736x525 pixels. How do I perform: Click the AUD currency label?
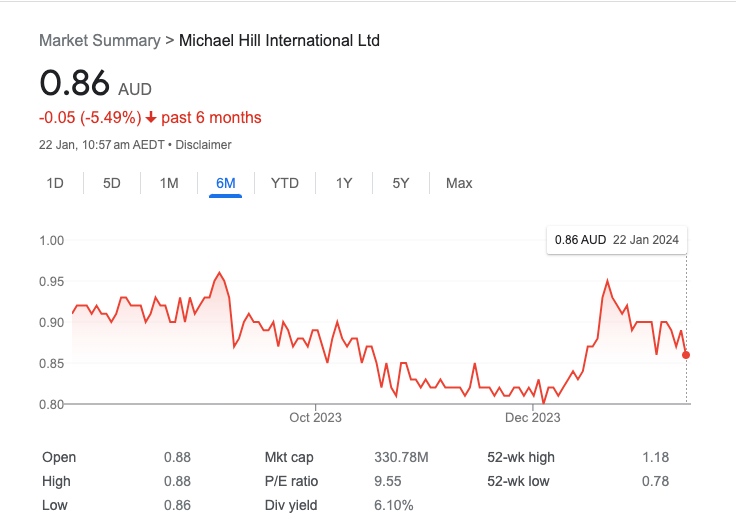tap(135, 89)
